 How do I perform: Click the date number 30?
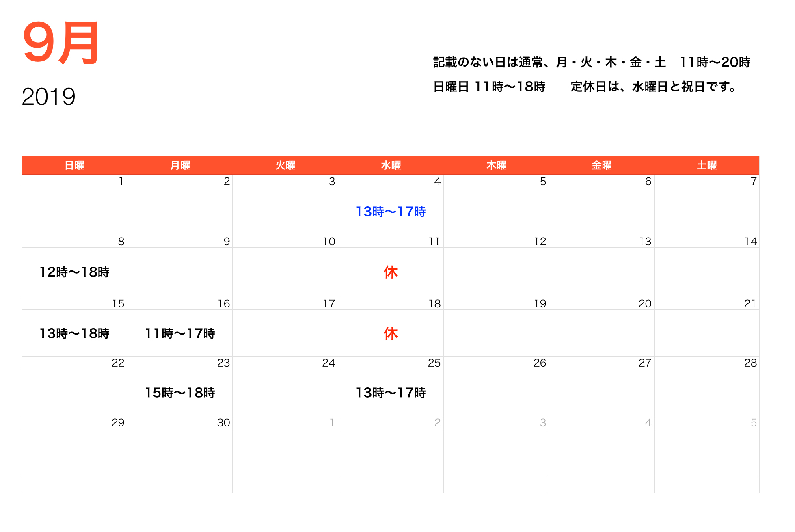(224, 422)
